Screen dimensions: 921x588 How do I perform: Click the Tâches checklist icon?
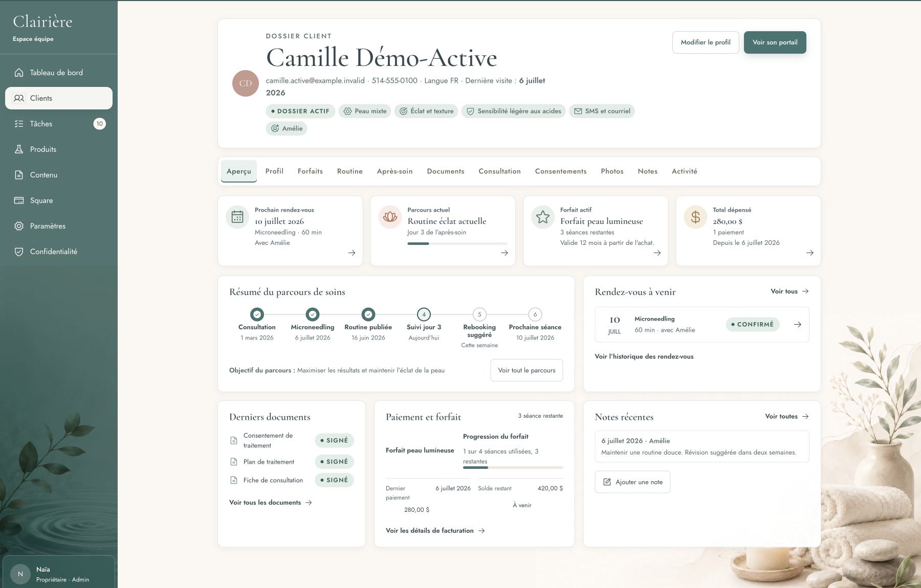click(19, 124)
